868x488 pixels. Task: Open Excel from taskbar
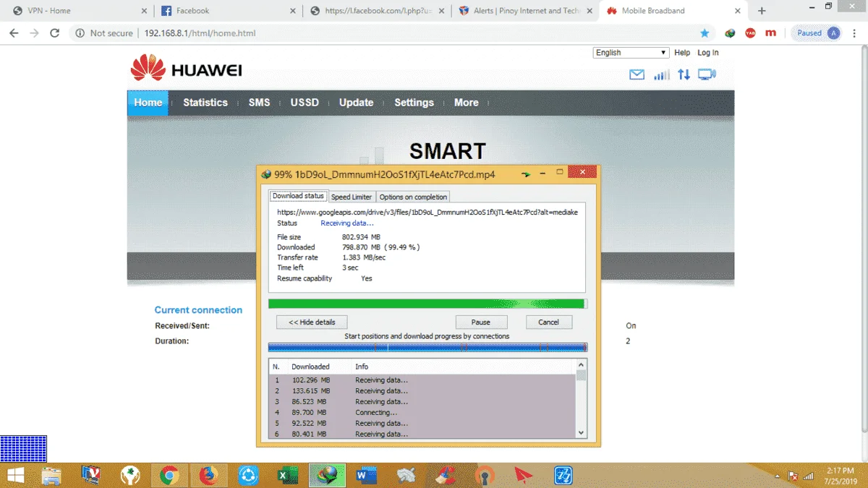pyautogui.click(x=288, y=475)
